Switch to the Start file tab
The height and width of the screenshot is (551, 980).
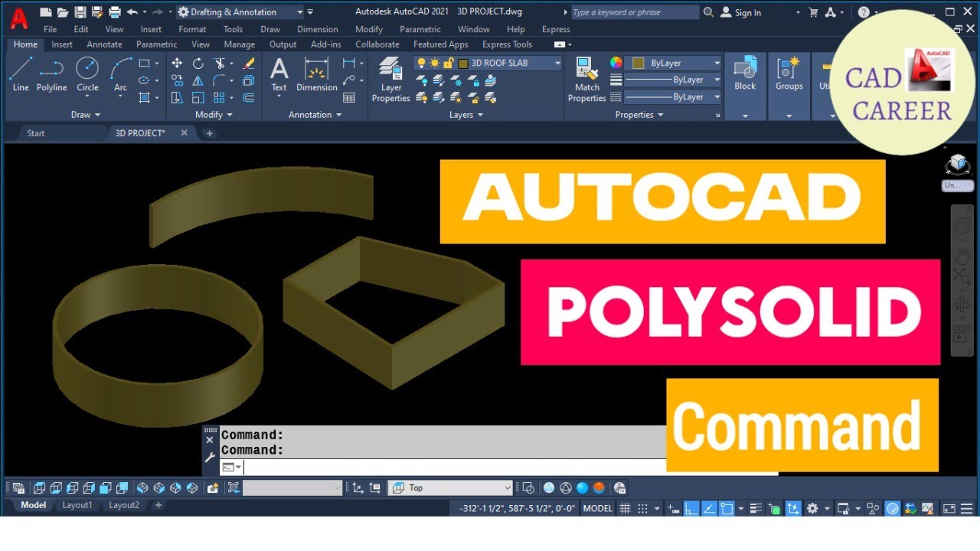click(x=36, y=133)
